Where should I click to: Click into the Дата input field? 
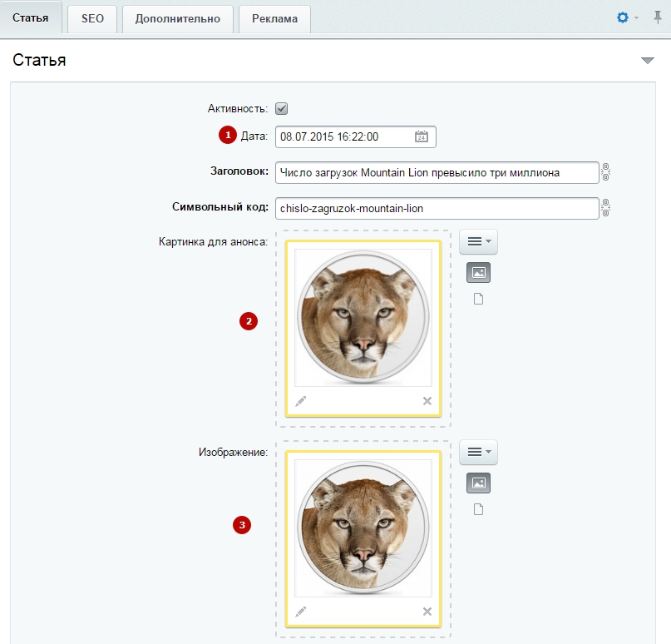[356, 136]
